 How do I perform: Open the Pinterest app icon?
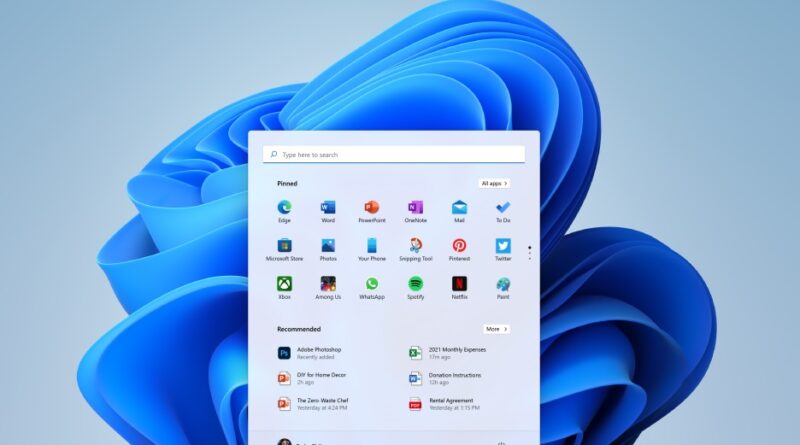pos(459,250)
